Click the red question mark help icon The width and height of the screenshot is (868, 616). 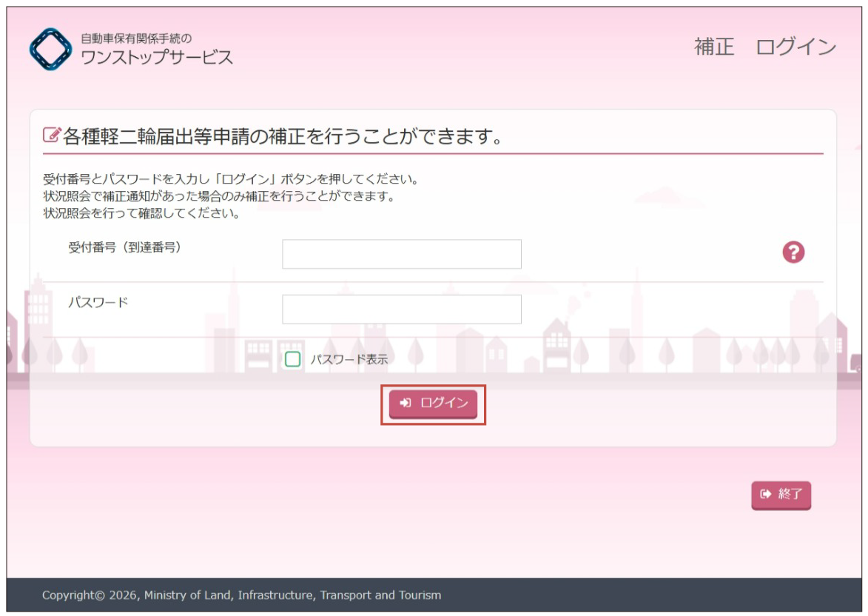[794, 252]
